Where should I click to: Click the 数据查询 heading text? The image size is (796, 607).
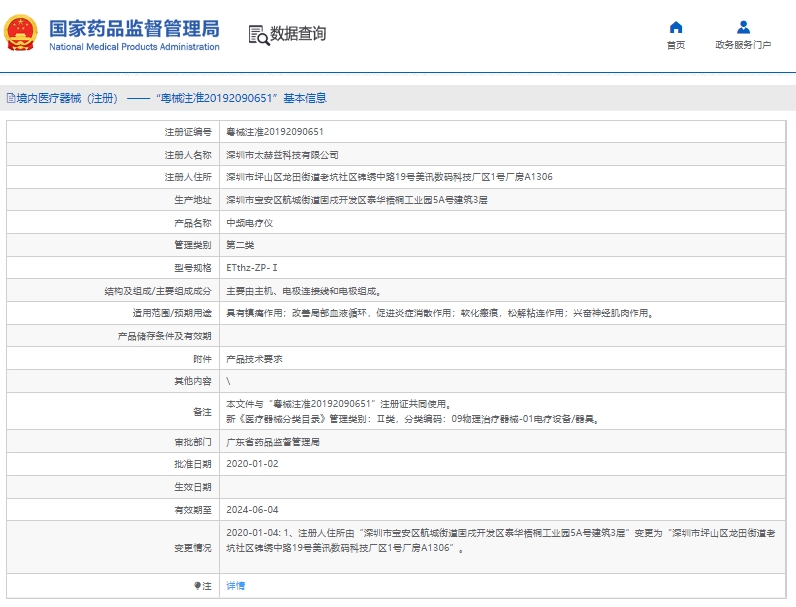pos(298,33)
